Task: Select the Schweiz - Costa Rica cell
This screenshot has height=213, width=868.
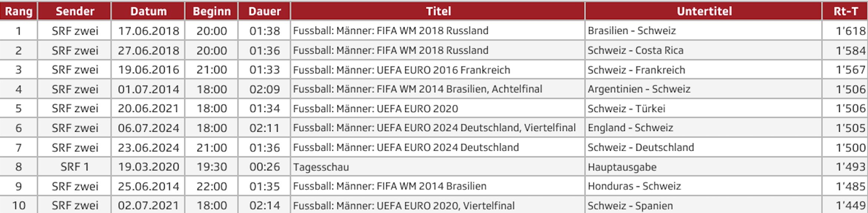Action: (635, 50)
